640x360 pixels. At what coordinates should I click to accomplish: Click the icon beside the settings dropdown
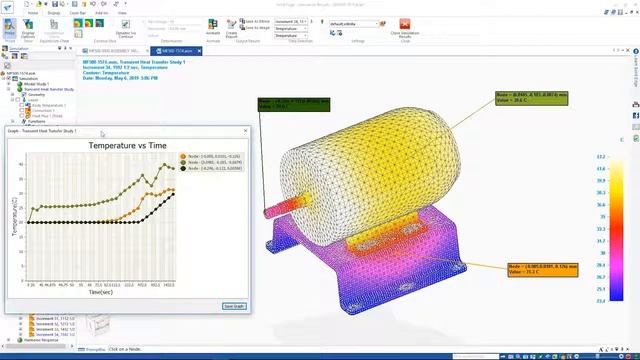382,24
